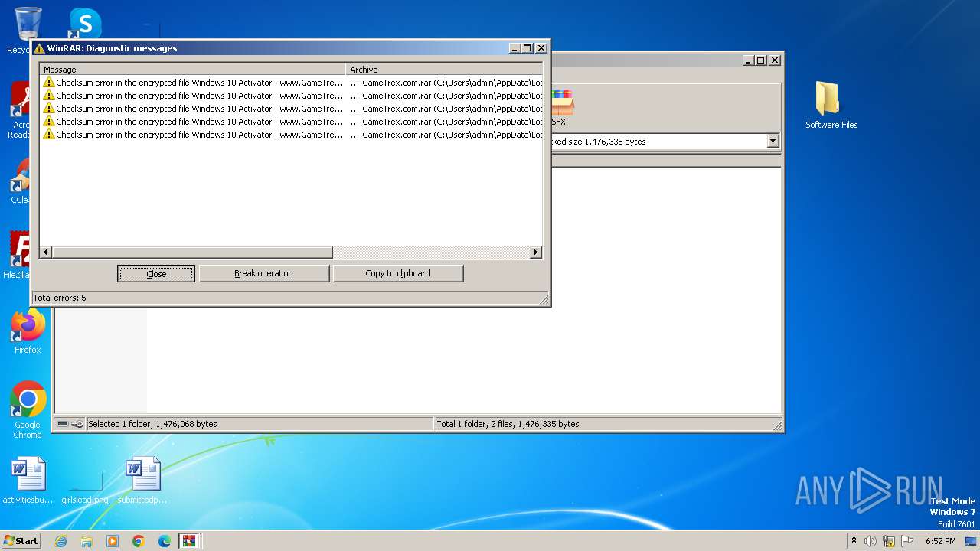Open the volume control in system tray
This screenshot has height=551, width=980.
tap(871, 541)
